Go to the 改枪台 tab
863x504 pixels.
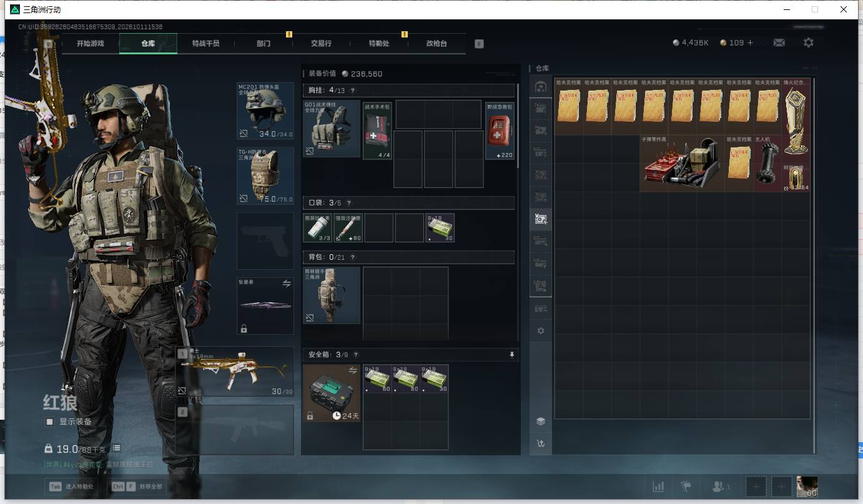[x=436, y=44]
